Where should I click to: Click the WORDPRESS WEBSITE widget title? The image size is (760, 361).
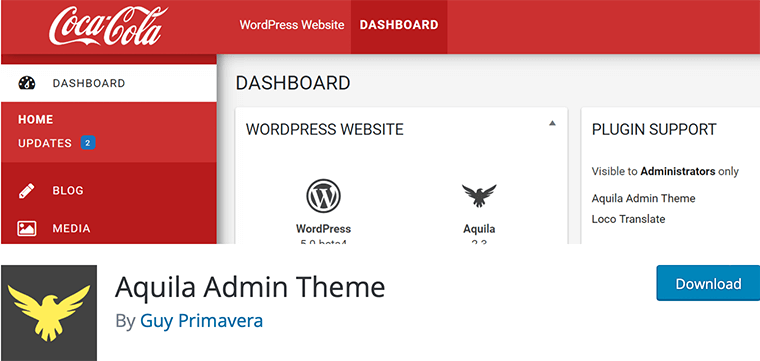click(325, 129)
